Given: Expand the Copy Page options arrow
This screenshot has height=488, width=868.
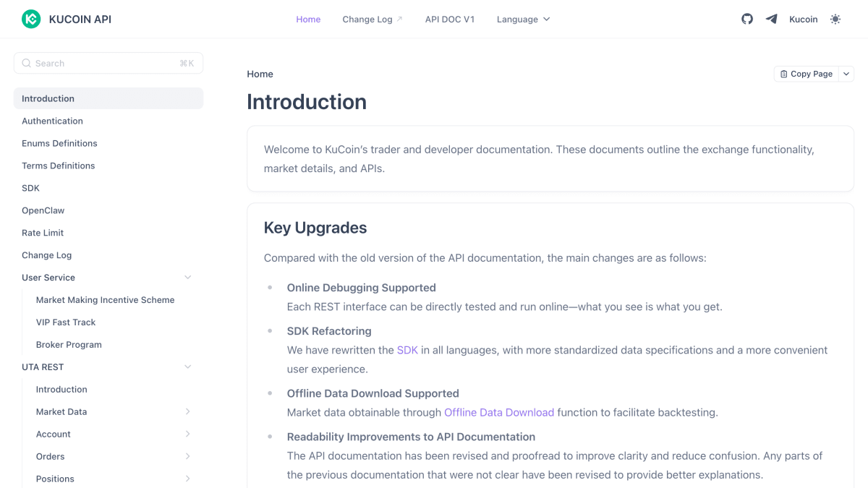Looking at the screenshot, I should pyautogui.click(x=846, y=74).
